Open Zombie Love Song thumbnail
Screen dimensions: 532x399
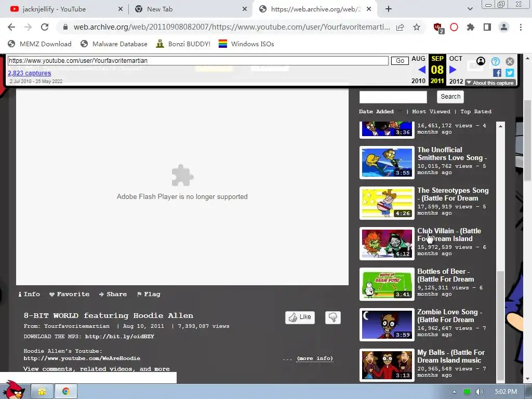pyautogui.click(x=387, y=325)
